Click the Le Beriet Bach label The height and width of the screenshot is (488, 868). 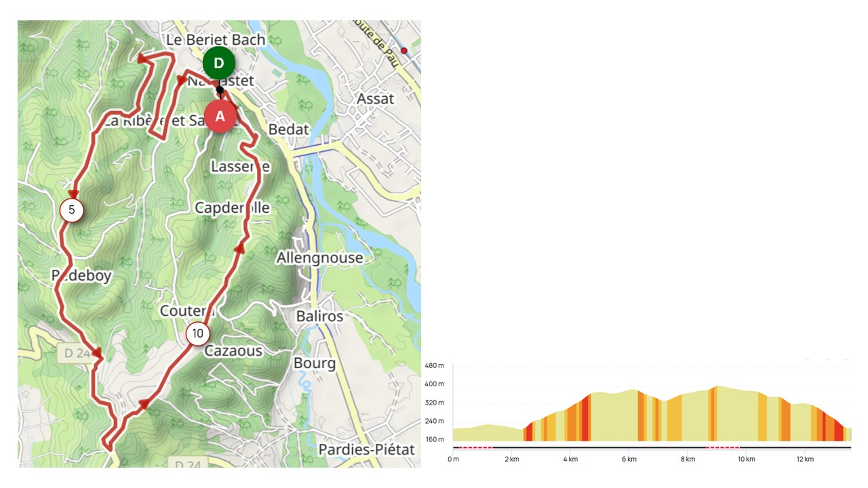(216, 39)
